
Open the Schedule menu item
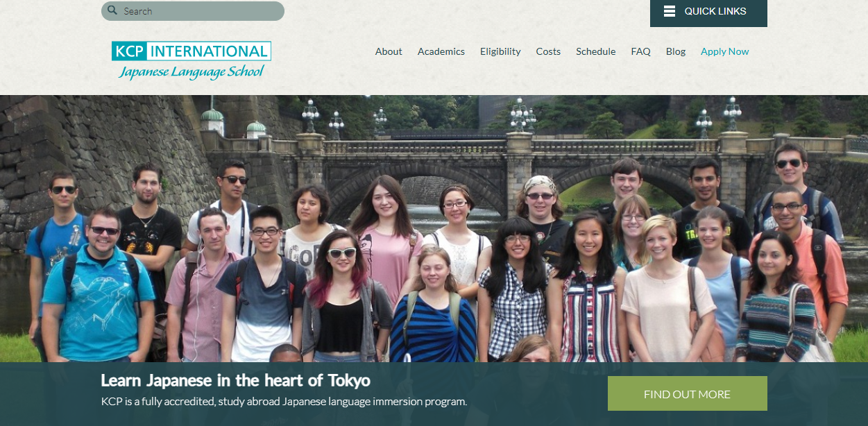[x=596, y=51]
